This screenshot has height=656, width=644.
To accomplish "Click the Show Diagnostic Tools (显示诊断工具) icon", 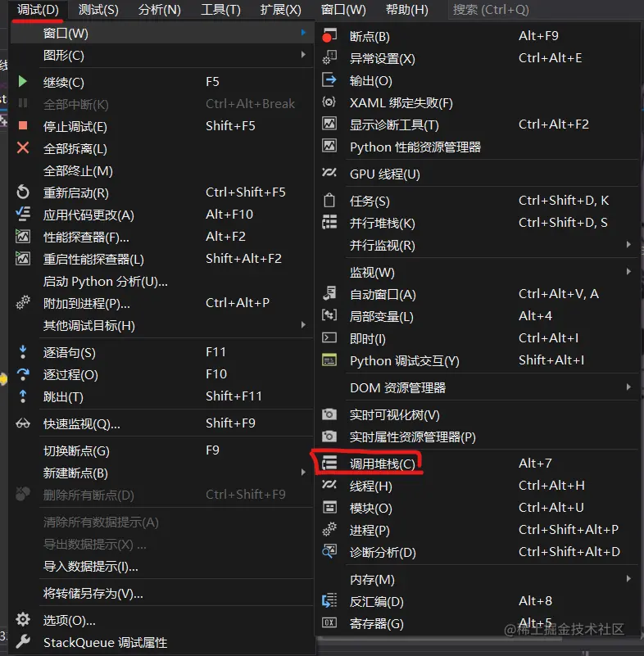I will point(329,124).
